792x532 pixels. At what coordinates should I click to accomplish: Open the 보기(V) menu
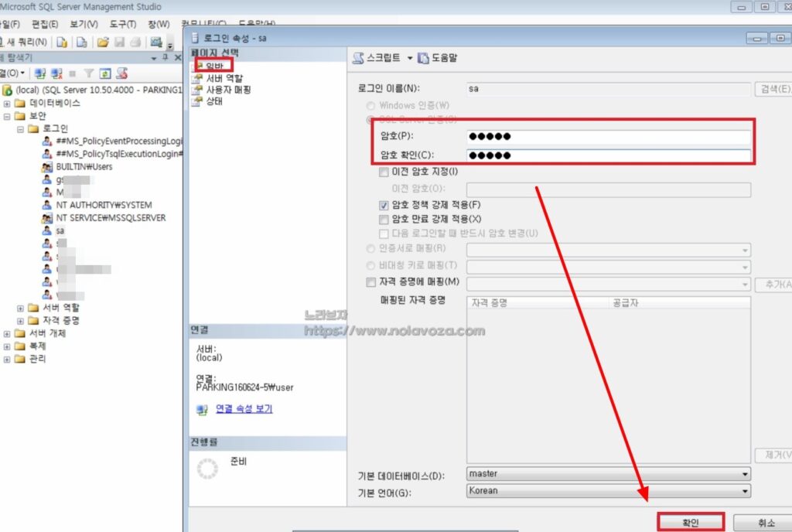(x=84, y=24)
